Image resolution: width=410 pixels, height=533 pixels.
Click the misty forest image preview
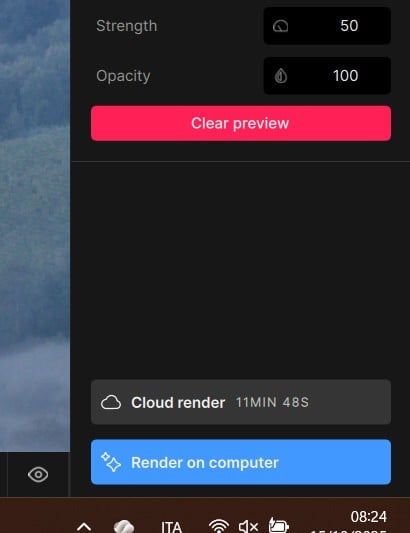[x=35, y=226]
